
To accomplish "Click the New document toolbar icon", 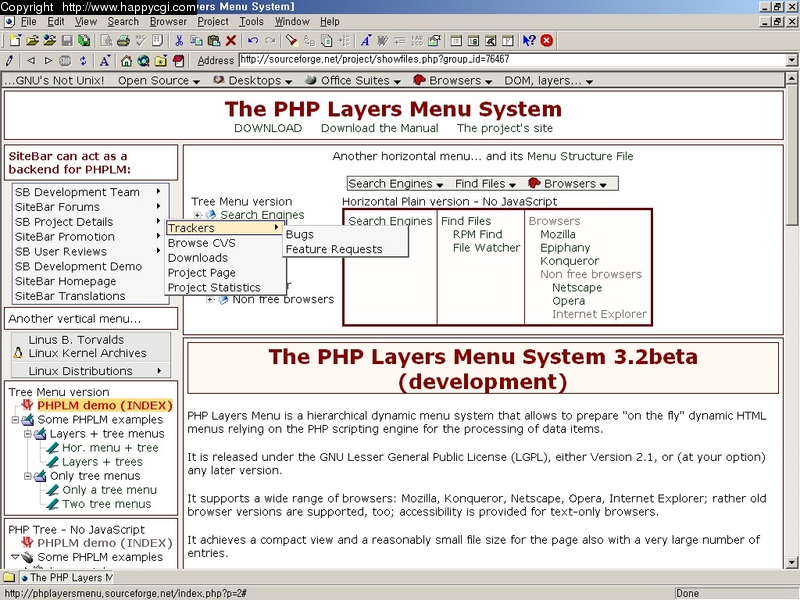I will click(x=15, y=40).
